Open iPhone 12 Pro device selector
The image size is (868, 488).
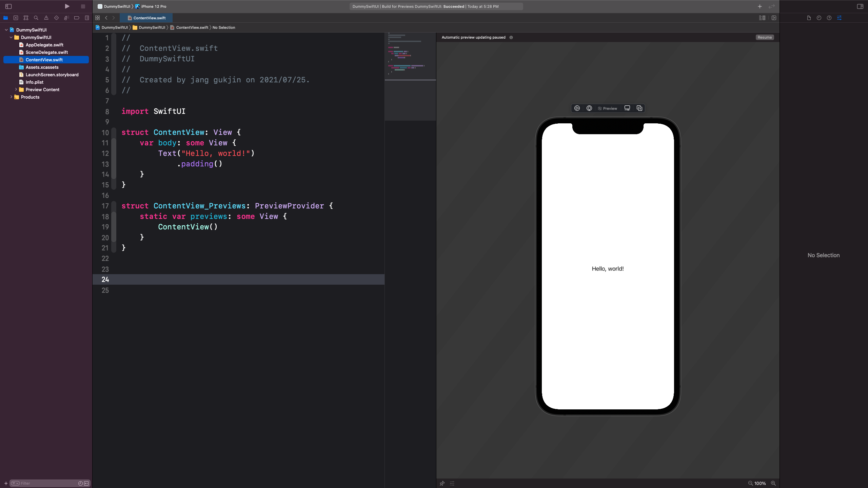click(153, 6)
